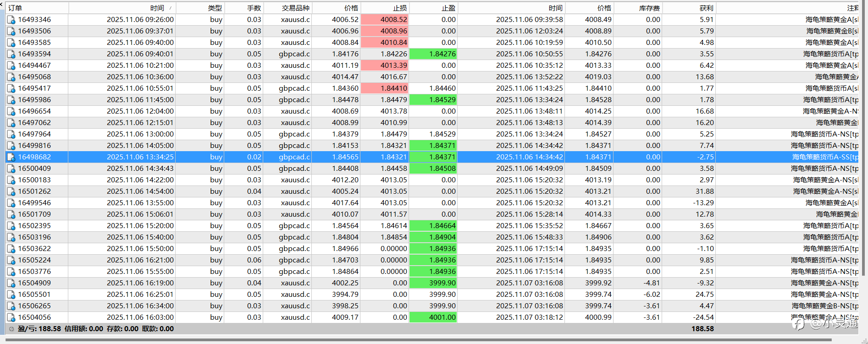Click the 价格 header left of 止损

pyautogui.click(x=337, y=8)
